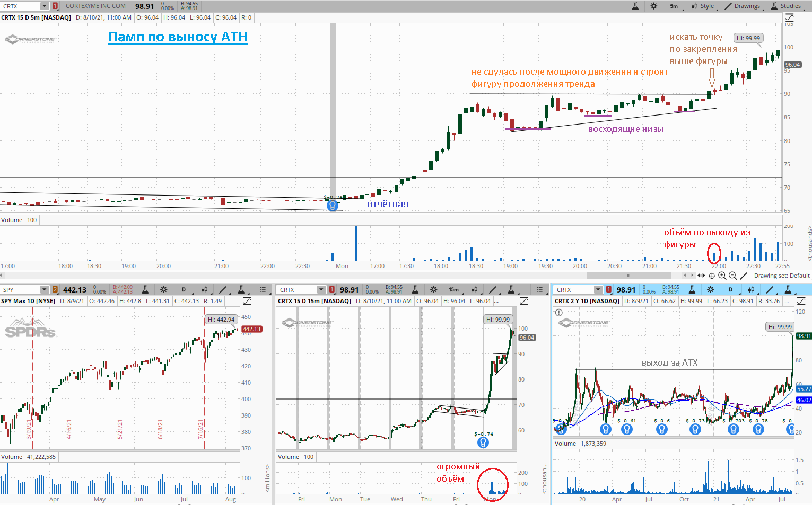Screen dimensions: 812x505
Task: Click the blue earnings bulb in the CRTX 15m chart
Action: (483, 442)
